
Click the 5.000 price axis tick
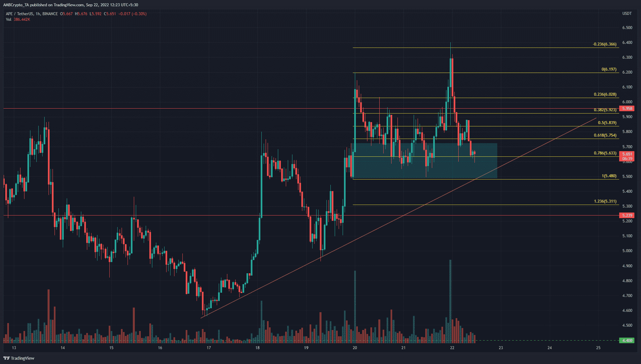point(627,251)
